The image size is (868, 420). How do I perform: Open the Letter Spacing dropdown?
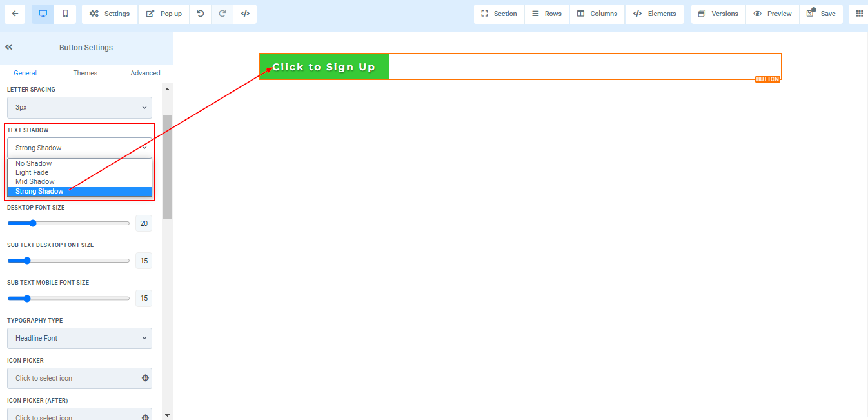tap(79, 108)
